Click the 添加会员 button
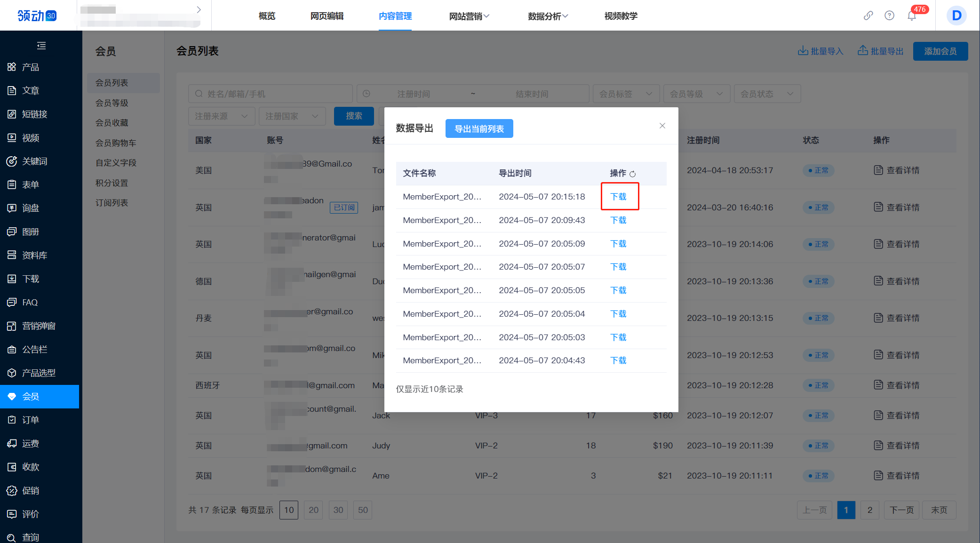 coord(940,51)
